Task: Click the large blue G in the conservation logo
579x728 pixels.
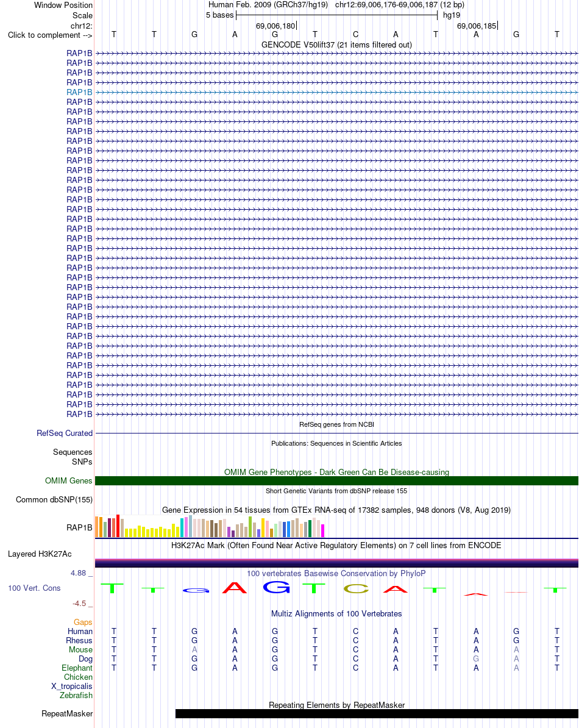Action: click(x=277, y=588)
